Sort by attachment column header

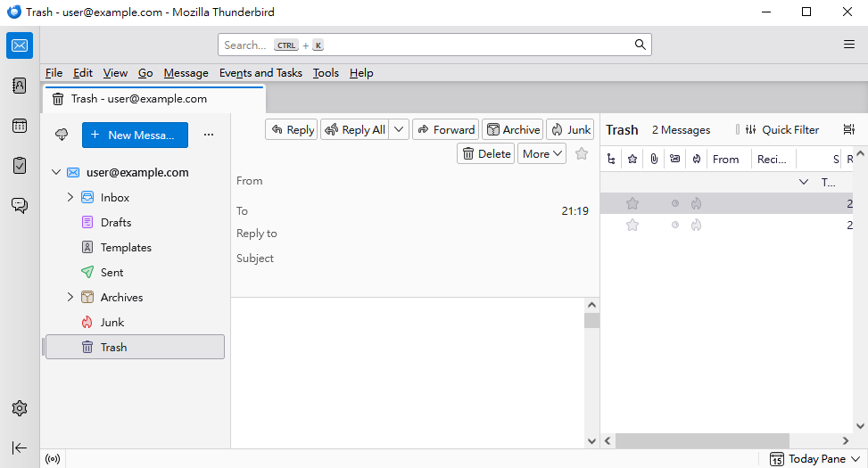coord(654,160)
